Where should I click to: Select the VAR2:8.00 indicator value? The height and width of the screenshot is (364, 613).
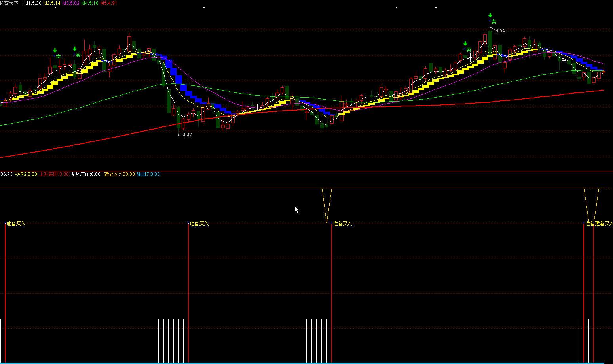click(26, 174)
